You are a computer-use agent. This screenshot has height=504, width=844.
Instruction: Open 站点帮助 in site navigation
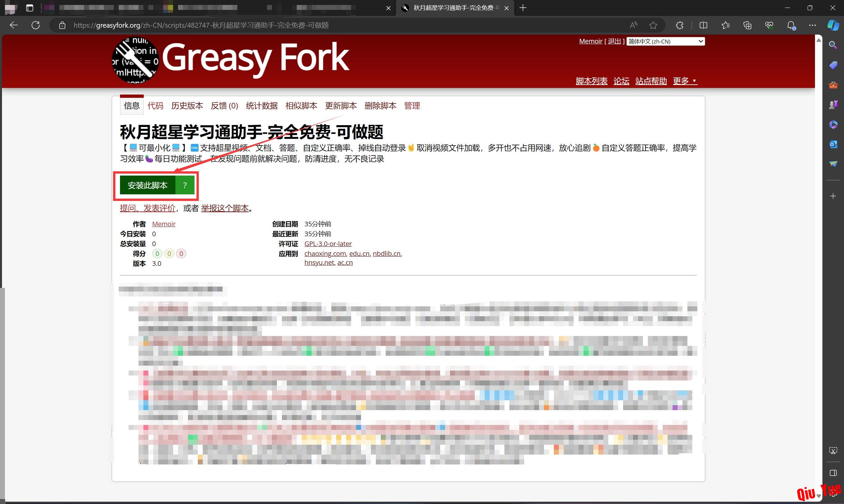(x=651, y=81)
